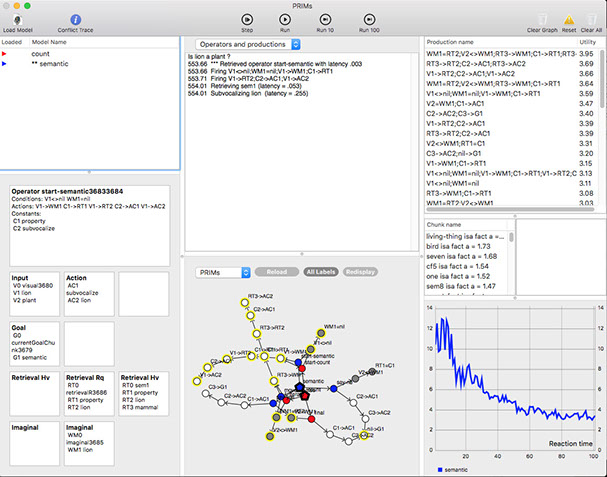Image resolution: width=607 pixels, height=477 pixels.
Task: Click the Goal buffer box
Action: pos(34,344)
